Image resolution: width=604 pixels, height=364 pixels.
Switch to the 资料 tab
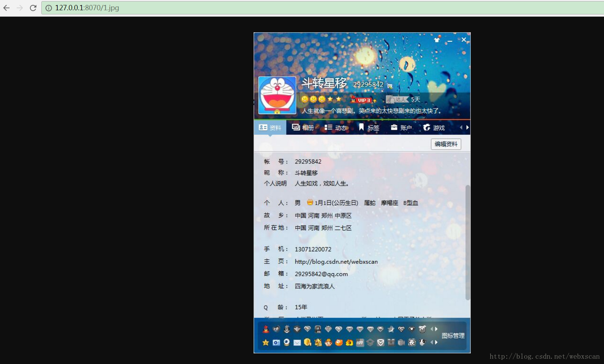[x=270, y=128]
